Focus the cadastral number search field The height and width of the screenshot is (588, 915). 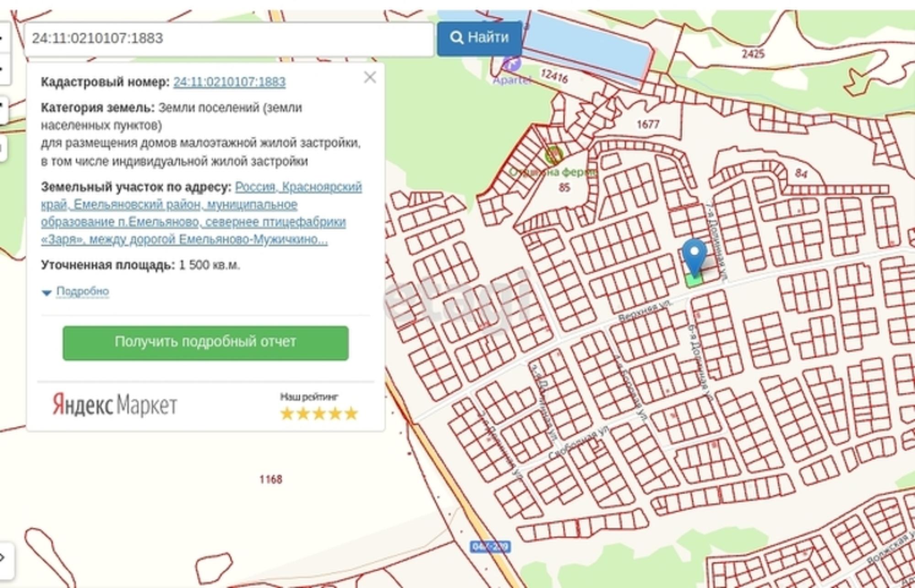229,38
